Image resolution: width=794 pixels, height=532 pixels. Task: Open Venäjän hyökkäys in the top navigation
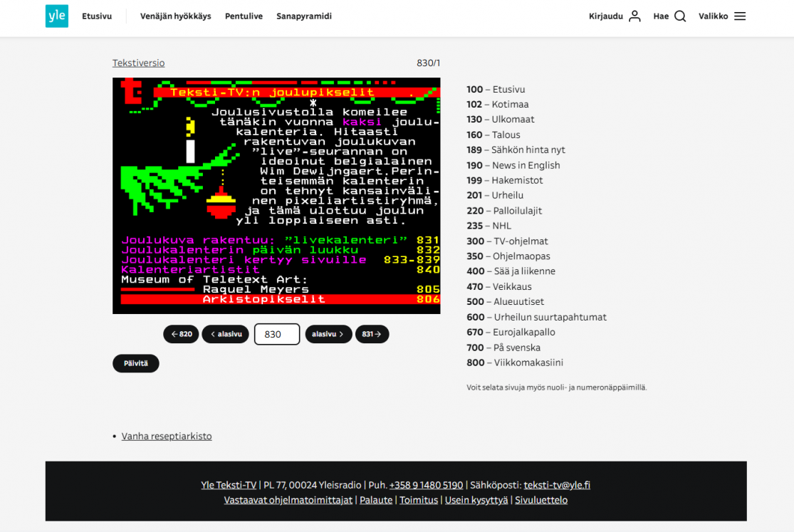pos(175,16)
